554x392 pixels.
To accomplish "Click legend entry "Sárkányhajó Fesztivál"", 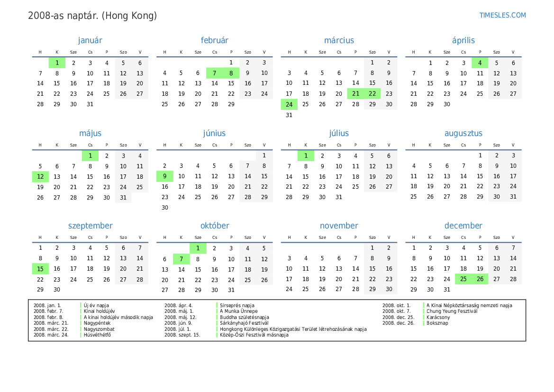I will click(244, 323).
